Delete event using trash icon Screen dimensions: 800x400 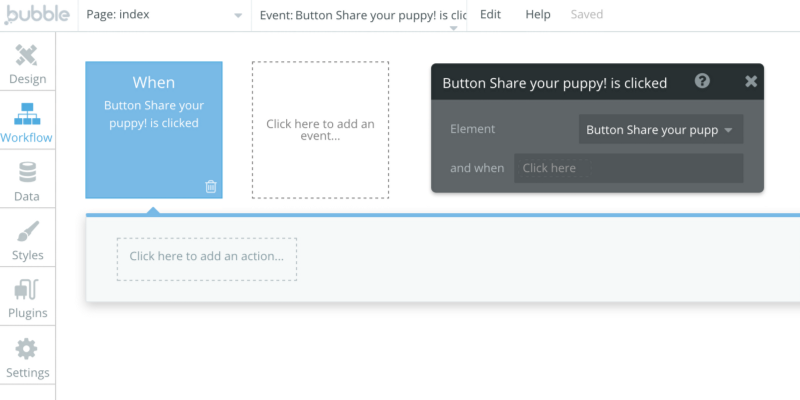click(x=211, y=186)
